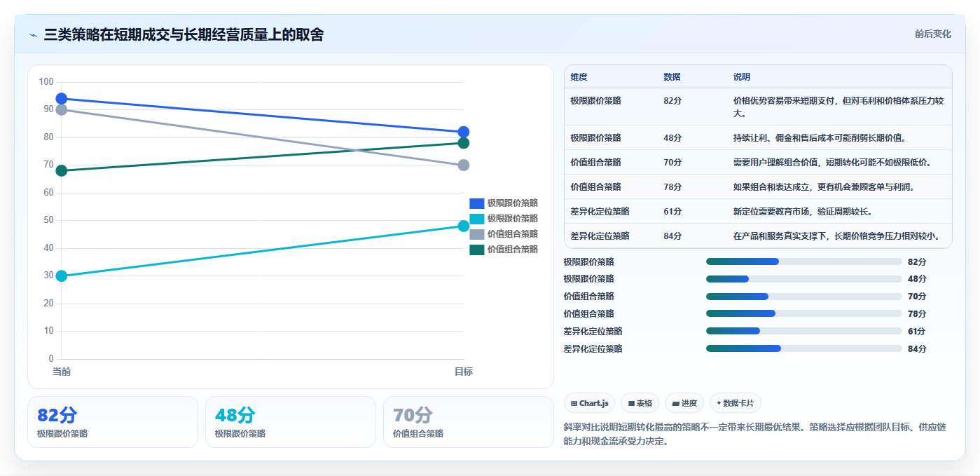
Task: Click description '新定位需要教育市场，验证周期较长。'
Action: (803, 212)
